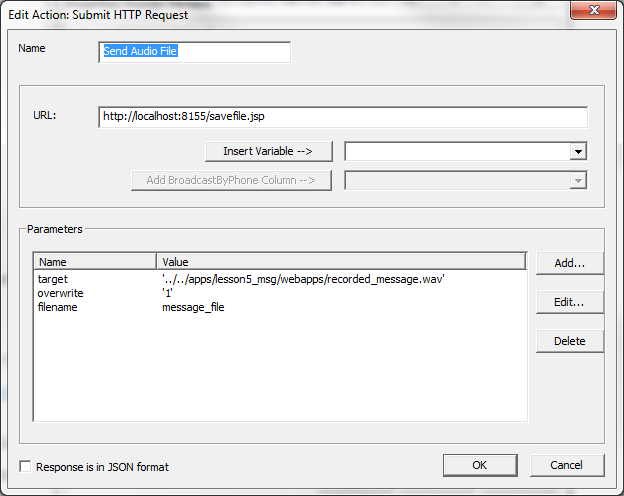This screenshot has height=496, width=624.
Task: Click the recorded_message.wav path value
Action: point(302,279)
